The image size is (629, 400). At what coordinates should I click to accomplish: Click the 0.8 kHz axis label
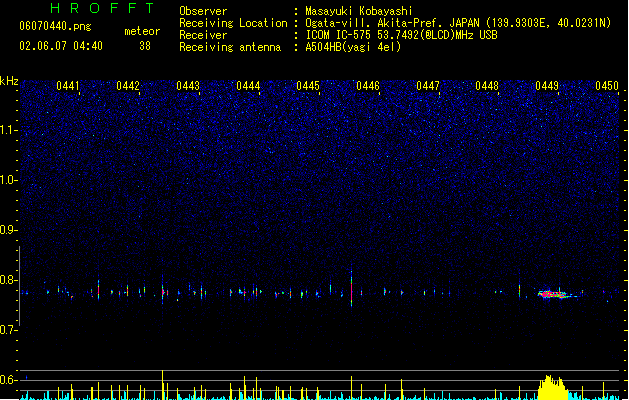[8, 280]
